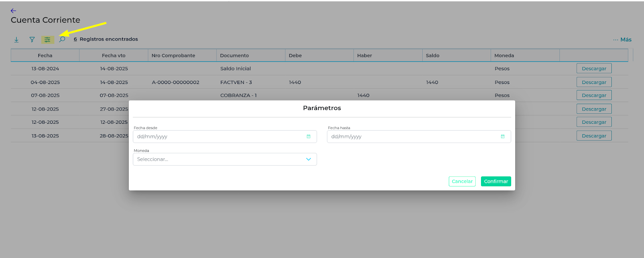Cancel the Parámetros dialog

pyautogui.click(x=462, y=181)
